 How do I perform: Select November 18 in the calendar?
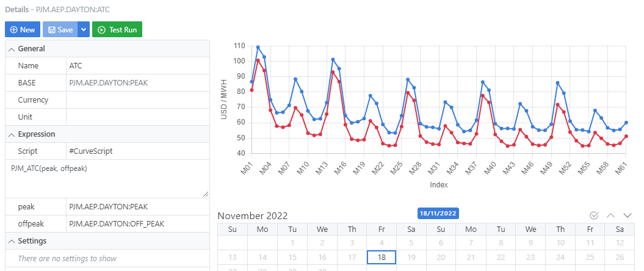coord(382,258)
